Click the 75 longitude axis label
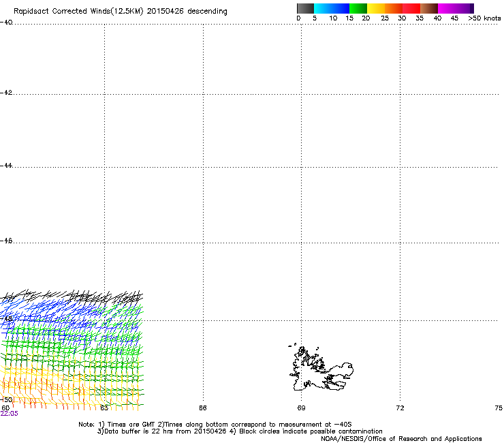The height and width of the screenshot is (443, 504). point(499,408)
